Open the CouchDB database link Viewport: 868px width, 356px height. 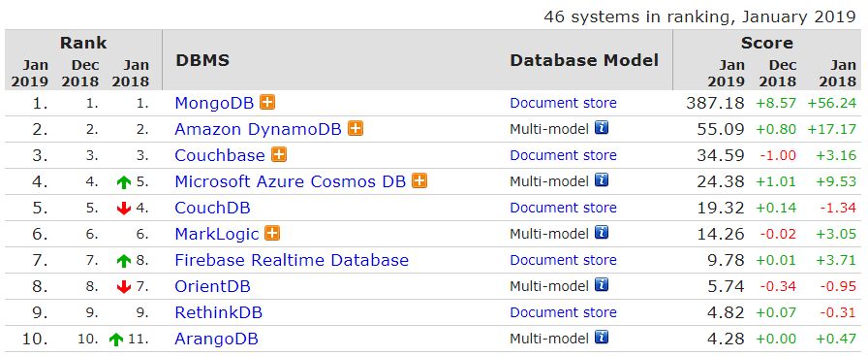(212, 208)
